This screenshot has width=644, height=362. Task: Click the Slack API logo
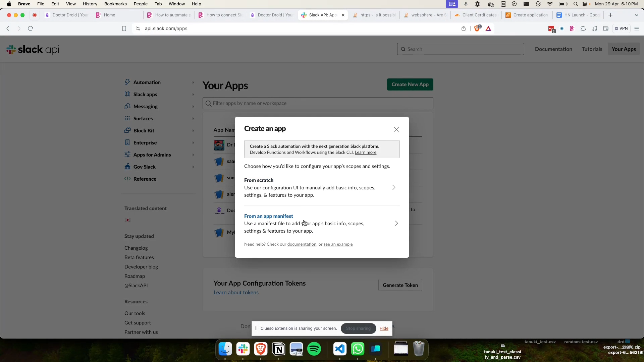point(33,50)
